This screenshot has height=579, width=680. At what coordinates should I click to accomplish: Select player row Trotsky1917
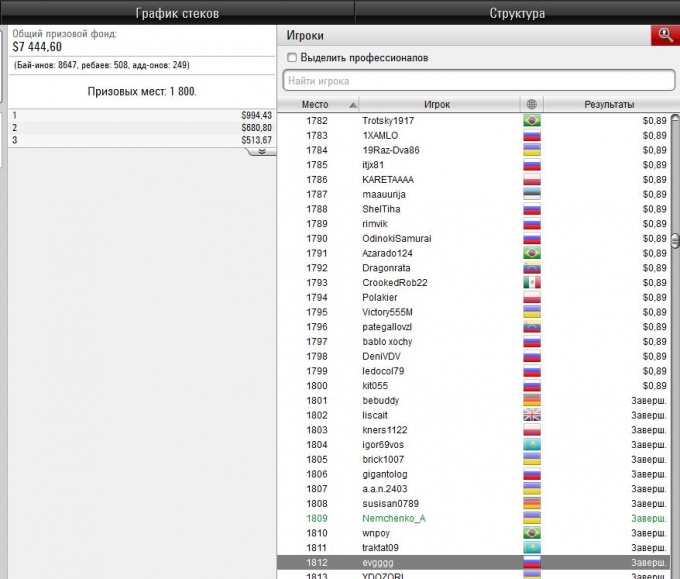(474, 121)
